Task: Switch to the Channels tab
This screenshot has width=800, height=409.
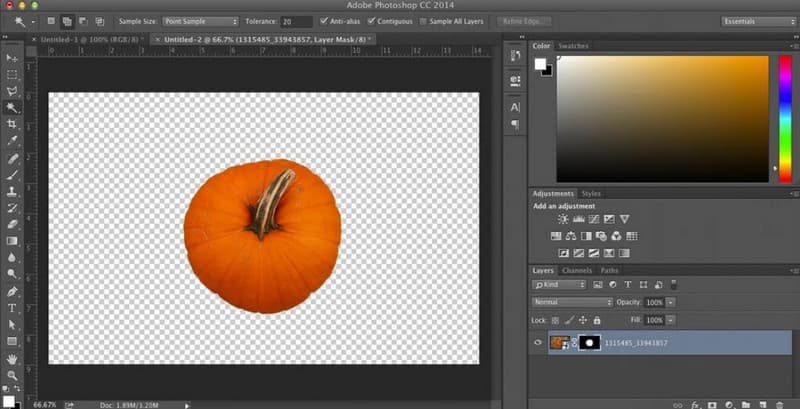Action: (577, 270)
